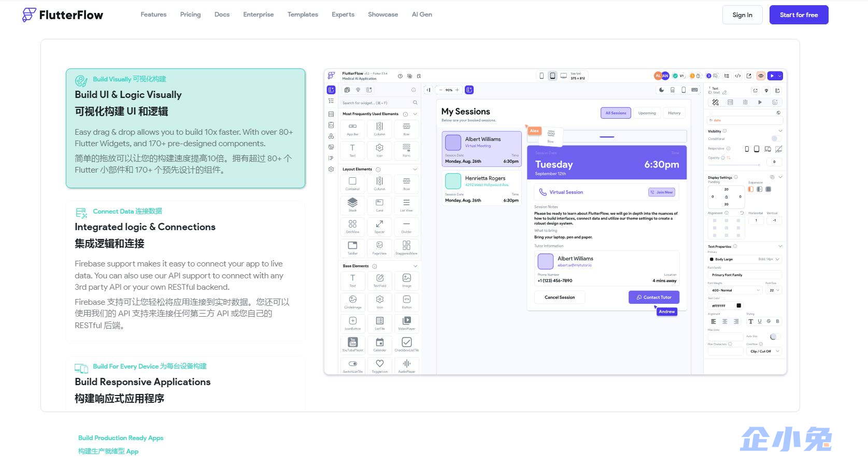
Task: Collapse the Layout Elements section
Action: (415, 169)
